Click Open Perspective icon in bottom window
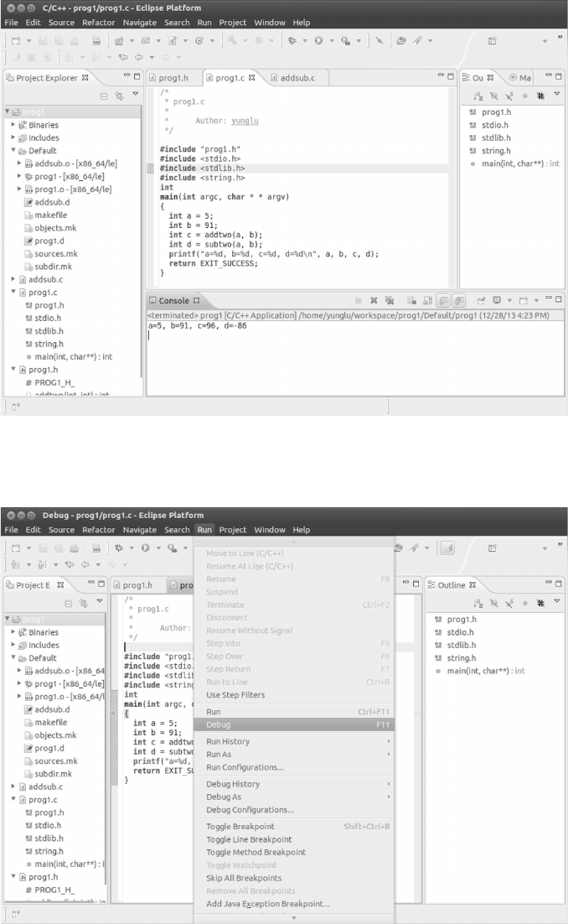Screen dimensions: 568x924 click(x=492, y=548)
